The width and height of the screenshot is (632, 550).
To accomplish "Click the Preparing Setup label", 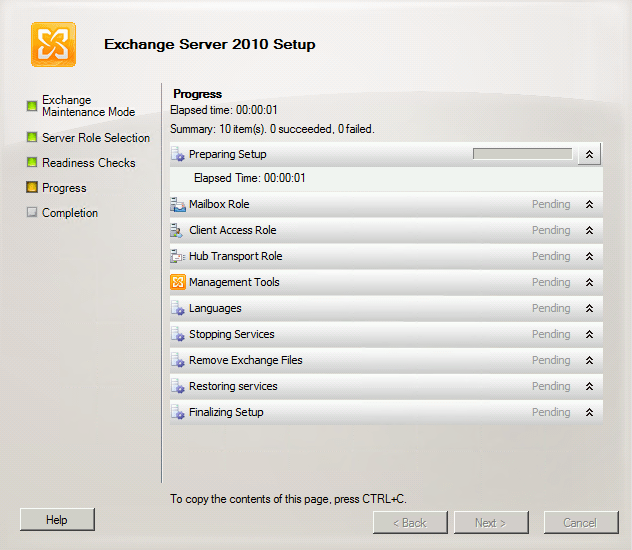I will tap(228, 154).
